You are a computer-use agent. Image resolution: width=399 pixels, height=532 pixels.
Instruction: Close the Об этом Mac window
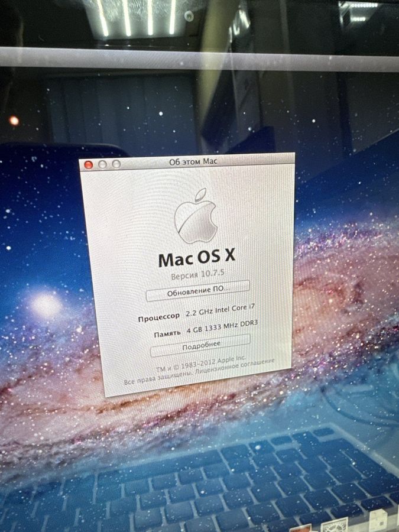89,165
